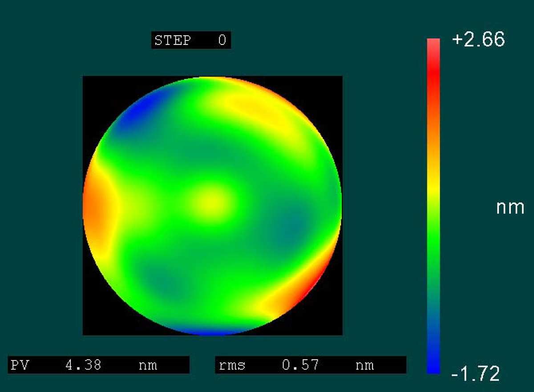The width and height of the screenshot is (534, 392).
Task: Probe the teal dip in map's lower-left
Action: click(162, 281)
